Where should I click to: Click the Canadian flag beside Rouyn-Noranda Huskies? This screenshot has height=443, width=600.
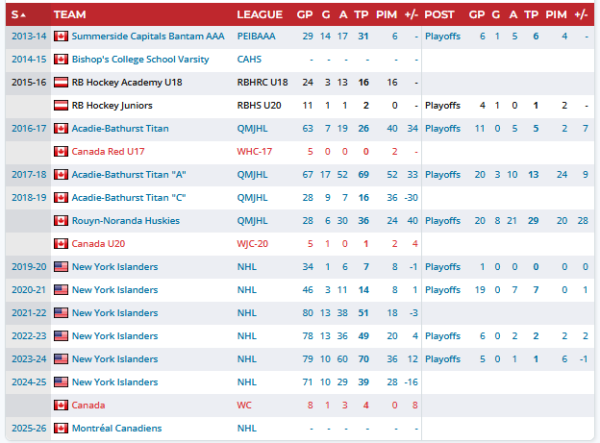60,220
